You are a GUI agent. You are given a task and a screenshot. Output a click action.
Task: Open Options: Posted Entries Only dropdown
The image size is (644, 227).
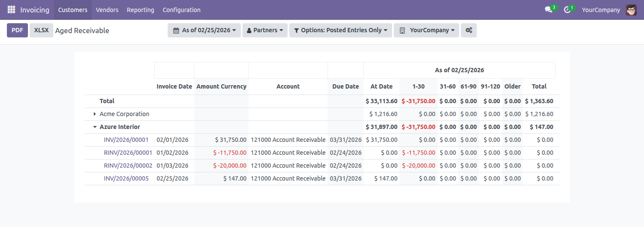(340, 30)
